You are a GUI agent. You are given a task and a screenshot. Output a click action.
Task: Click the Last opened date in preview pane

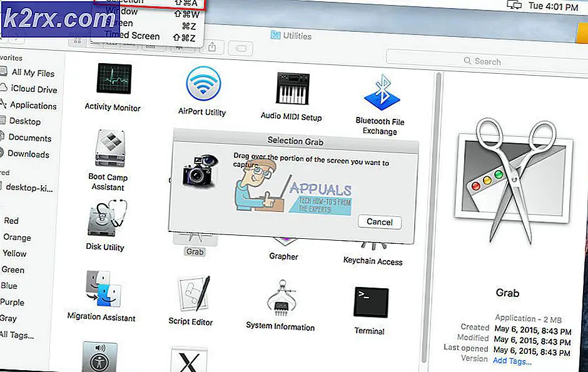(531, 351)
